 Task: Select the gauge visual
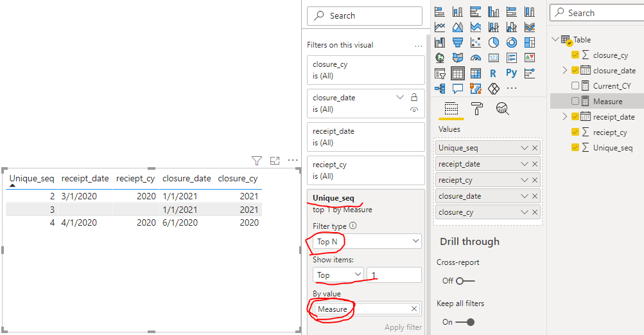click(476, 58)
